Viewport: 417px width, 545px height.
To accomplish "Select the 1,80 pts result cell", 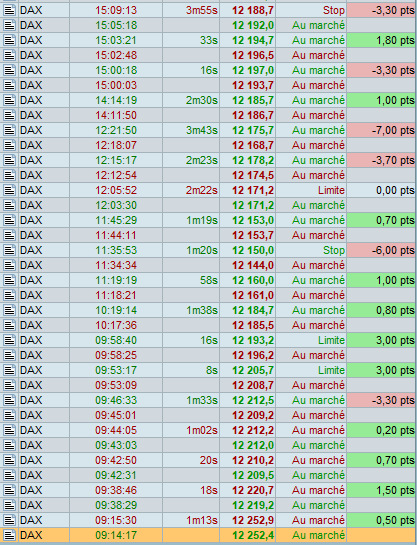I will click(381, 40).
